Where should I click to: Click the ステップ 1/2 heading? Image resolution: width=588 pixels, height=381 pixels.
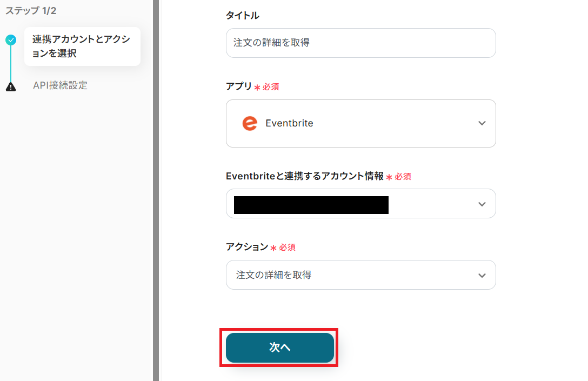[31, 11]
